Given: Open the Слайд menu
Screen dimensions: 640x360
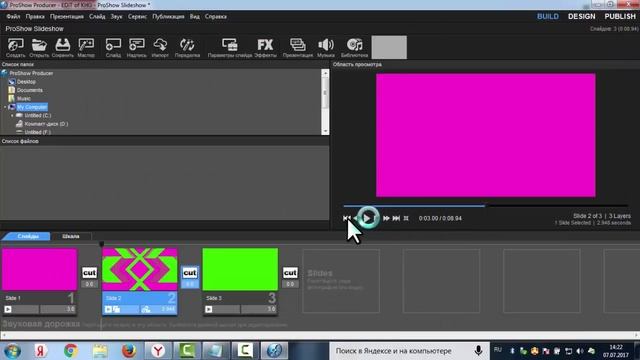Looking at the screenshot, I should (97, 17).
